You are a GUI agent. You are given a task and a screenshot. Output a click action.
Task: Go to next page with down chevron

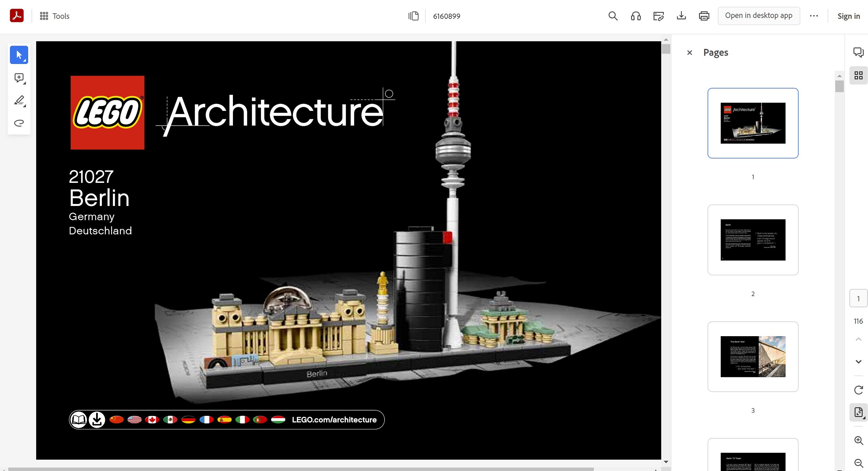coord(858,362)
